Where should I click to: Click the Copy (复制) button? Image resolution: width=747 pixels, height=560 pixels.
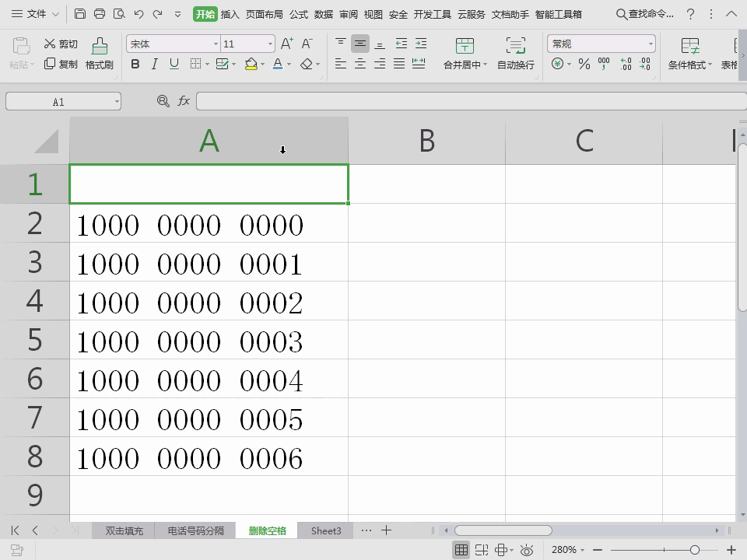tap(61, 64)
